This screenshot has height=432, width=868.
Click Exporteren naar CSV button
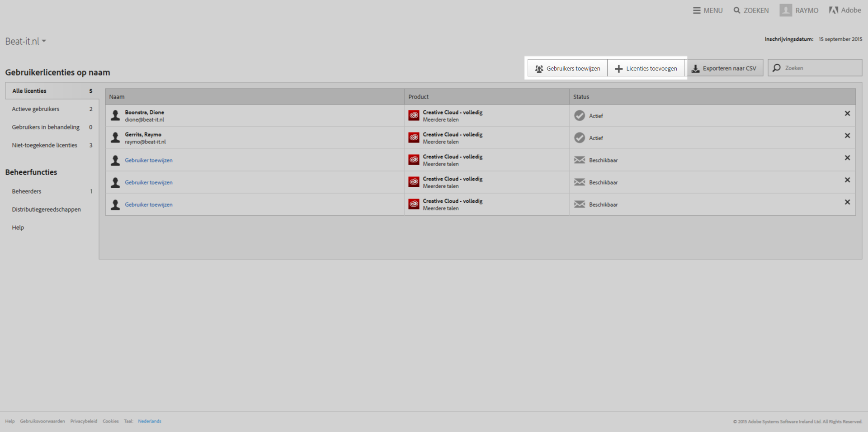(725, 68)
